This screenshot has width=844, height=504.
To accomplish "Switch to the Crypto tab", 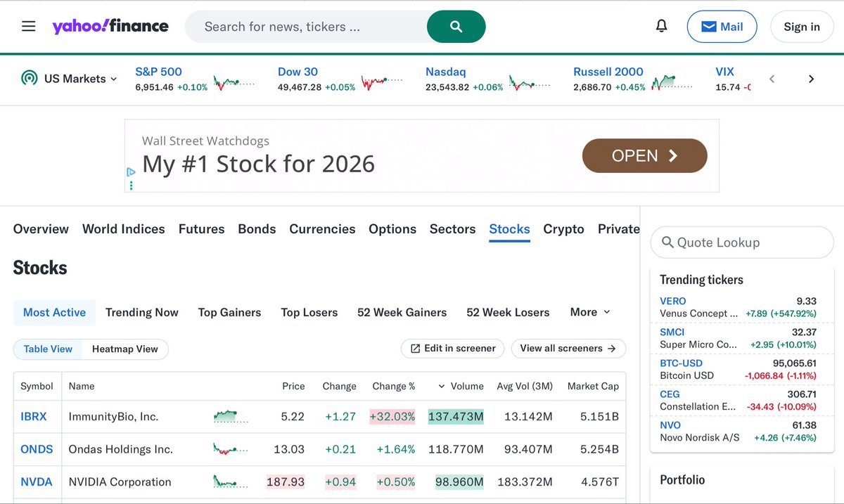I will coord(564,229).
